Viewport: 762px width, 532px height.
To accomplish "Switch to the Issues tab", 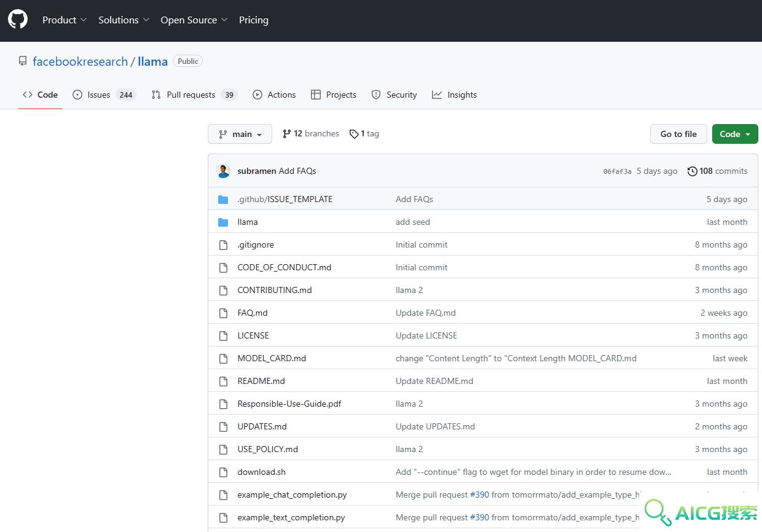I will 104,95.
